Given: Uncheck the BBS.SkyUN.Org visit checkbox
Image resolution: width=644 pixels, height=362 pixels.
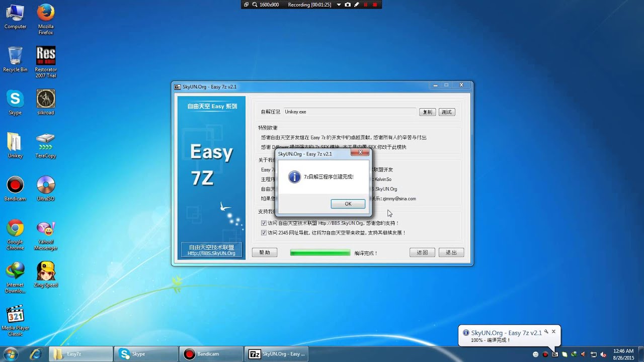Looking at the screenshot, I should point(264,223).
